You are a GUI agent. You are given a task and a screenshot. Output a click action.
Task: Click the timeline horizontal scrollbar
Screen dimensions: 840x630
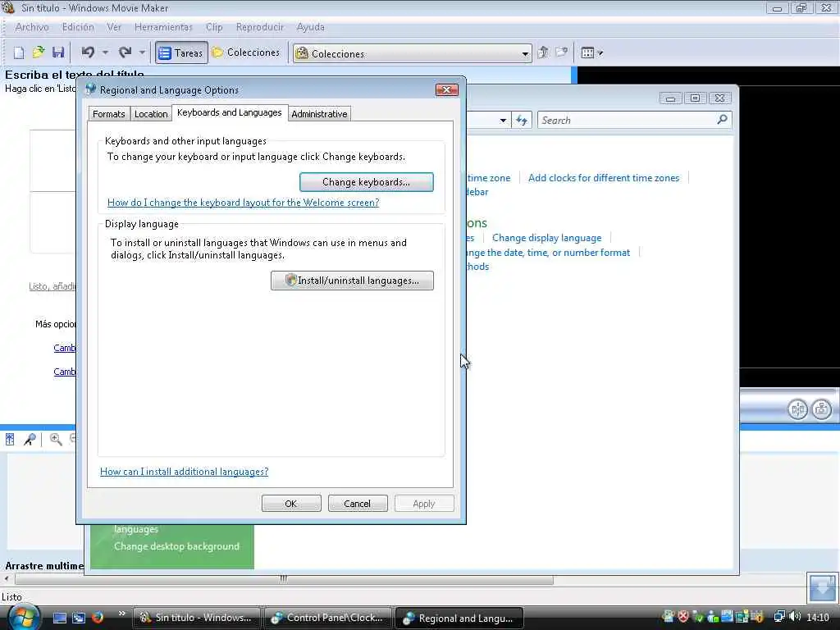[x=284, y=579]
